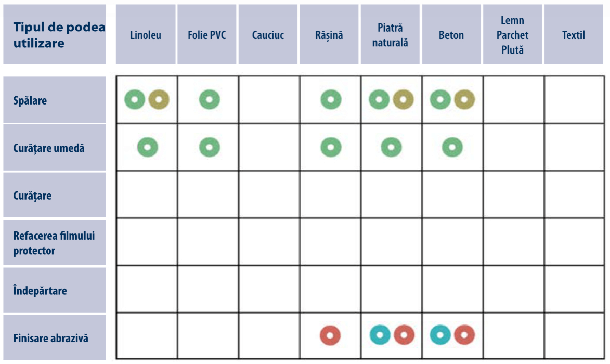Click green pad in Curățare umedă–Beton cell
Screen dimensions: 610x364
(452, 147)
